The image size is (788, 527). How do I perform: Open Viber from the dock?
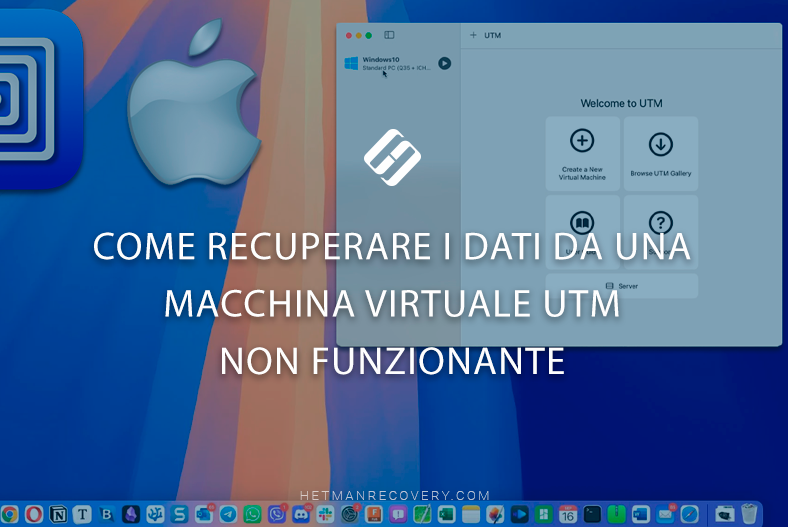pos(276,514)
